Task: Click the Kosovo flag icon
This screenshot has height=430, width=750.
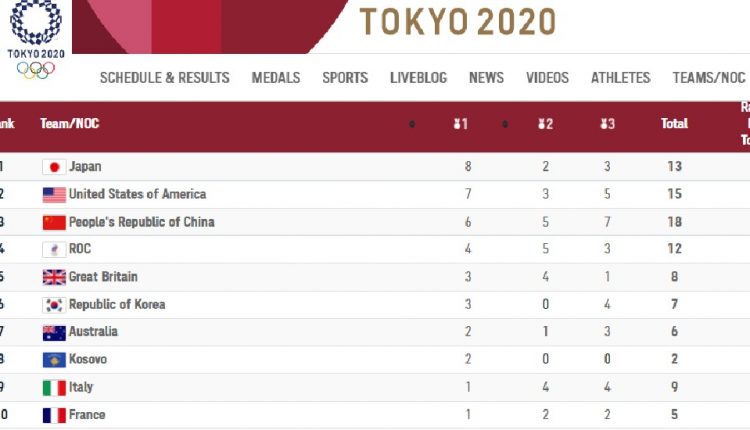Action: [x=54, y=360]
